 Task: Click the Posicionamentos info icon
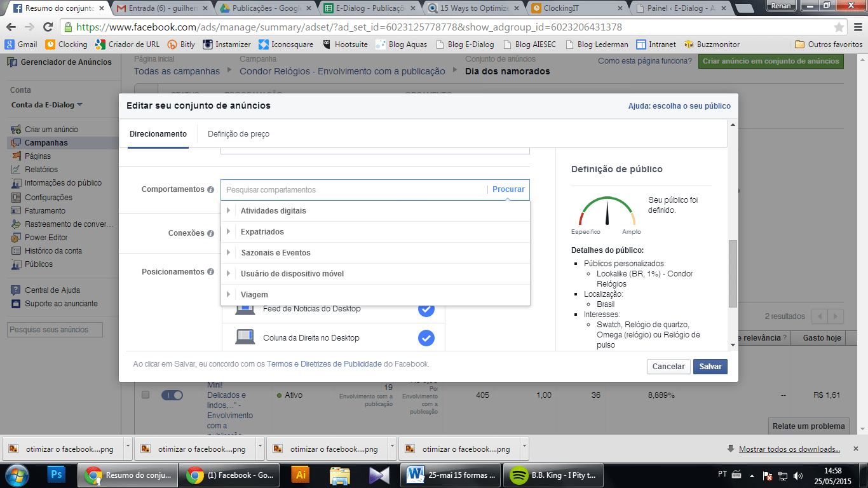[x=210, y=272]
